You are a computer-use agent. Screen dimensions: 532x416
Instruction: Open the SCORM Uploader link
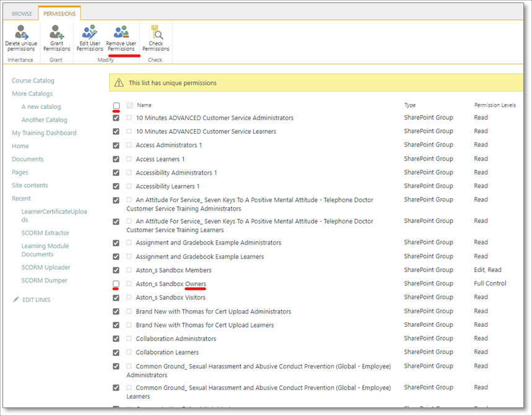click(46, 267)
